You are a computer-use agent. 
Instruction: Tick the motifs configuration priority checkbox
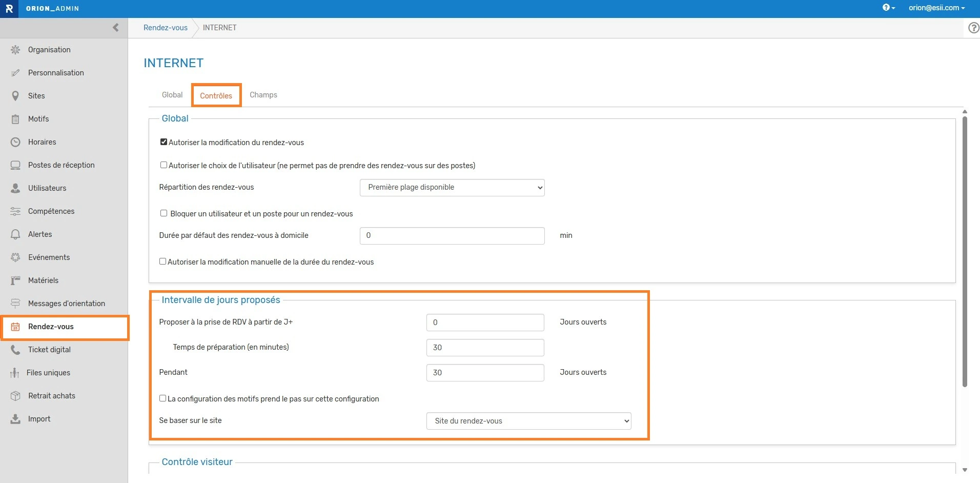coord(162,398)
